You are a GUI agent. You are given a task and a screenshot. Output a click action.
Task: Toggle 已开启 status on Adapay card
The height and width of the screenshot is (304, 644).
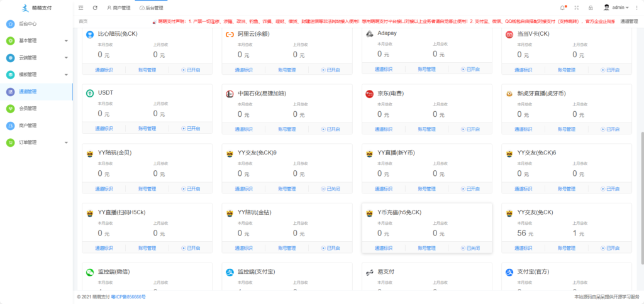470,69
